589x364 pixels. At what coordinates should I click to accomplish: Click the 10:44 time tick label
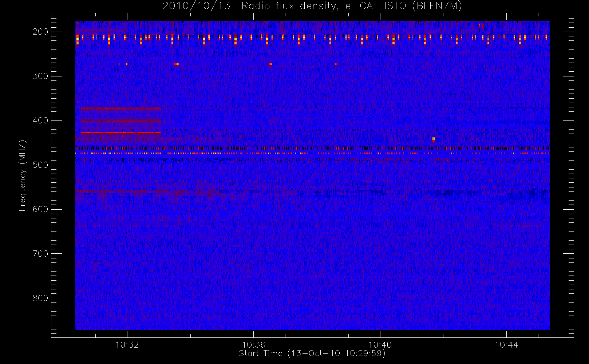point(506,345)
